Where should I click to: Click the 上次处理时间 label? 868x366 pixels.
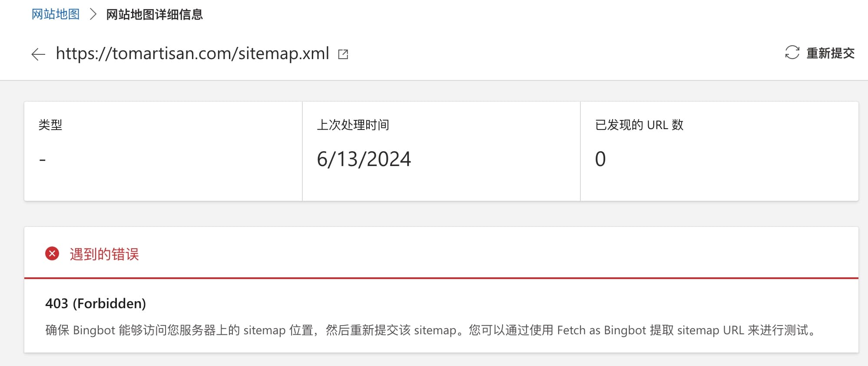[x=353, y=125]
